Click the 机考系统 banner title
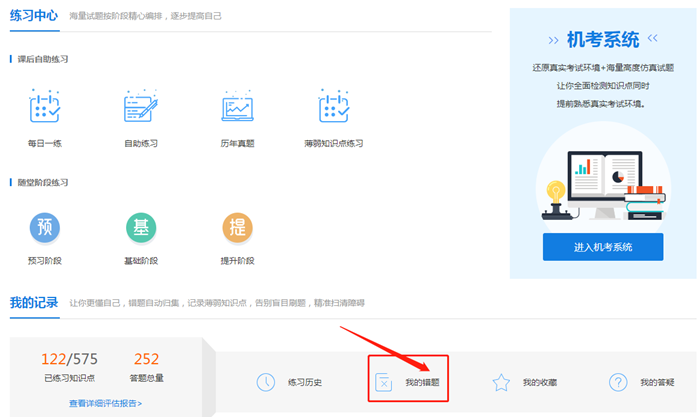Viewport: 700px width, 417px height. pyautogui.click(x=603, y=40)
